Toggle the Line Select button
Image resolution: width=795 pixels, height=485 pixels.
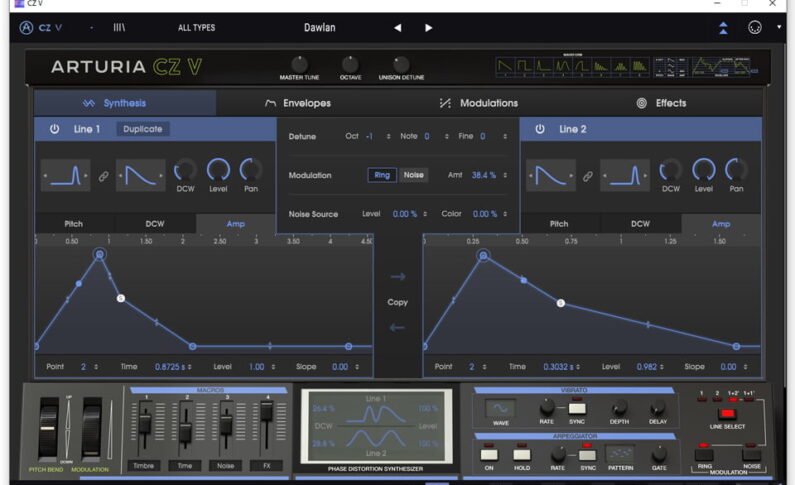[x=727, y=414]
